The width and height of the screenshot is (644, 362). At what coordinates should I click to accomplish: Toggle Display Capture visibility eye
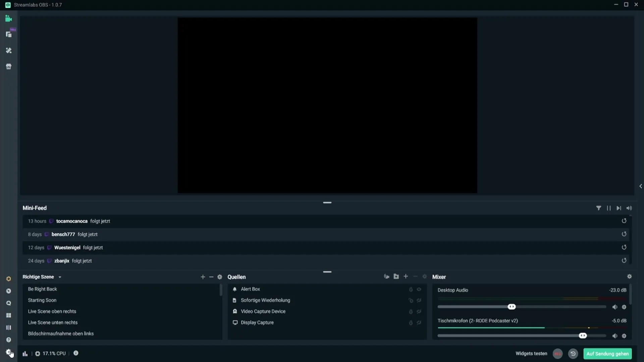pyautogui.click(x=419, y=323)
